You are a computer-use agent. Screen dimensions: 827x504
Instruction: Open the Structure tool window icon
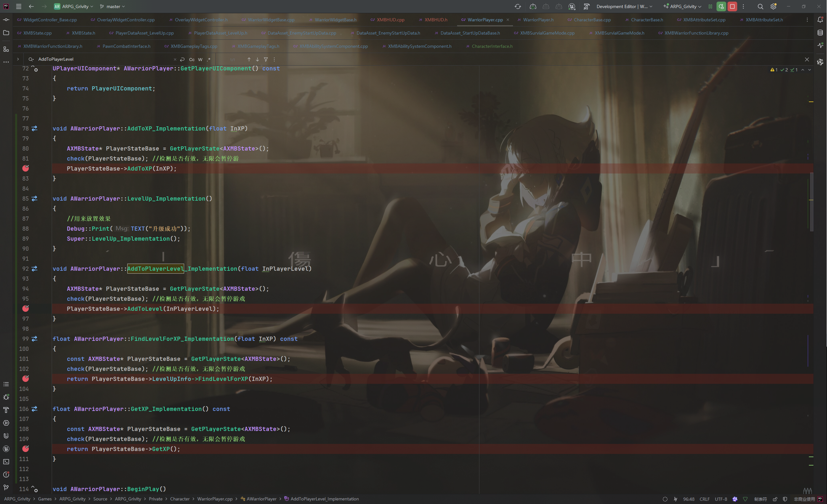6,49
